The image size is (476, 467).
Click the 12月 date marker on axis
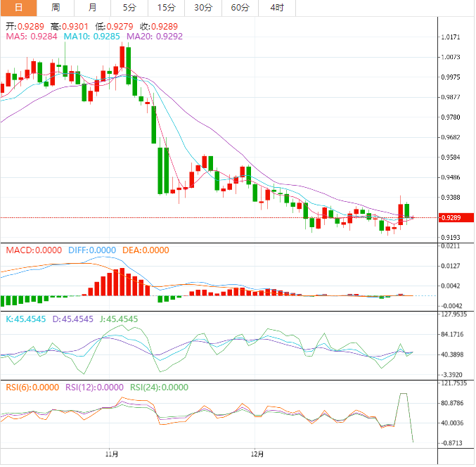257,454
